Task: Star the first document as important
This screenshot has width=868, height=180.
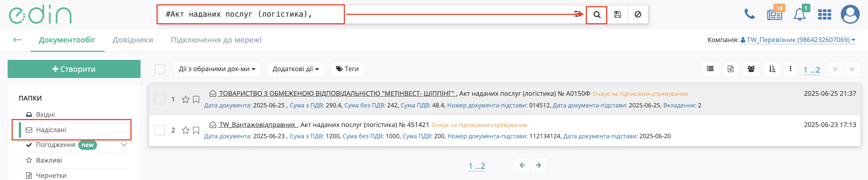Action: [185, 99]
